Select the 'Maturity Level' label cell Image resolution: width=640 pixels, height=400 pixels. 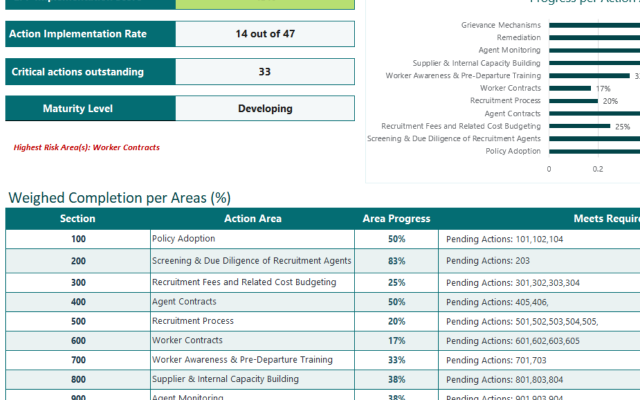pos(90,109)
